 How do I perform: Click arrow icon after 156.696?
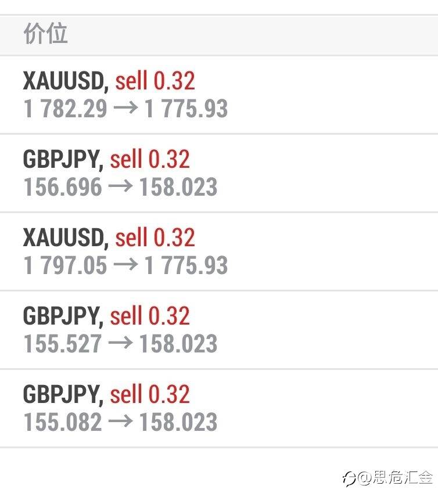pyautogui.click(x=121, y=186)
